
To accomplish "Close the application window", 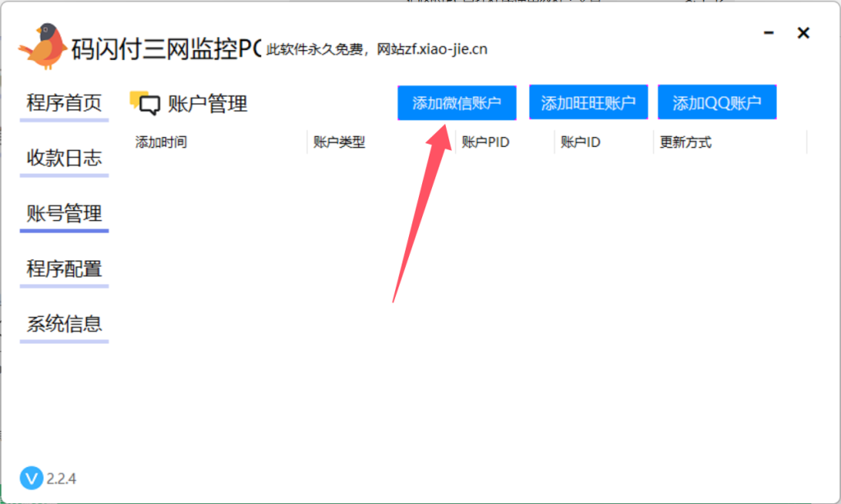I will click(803, 33).
